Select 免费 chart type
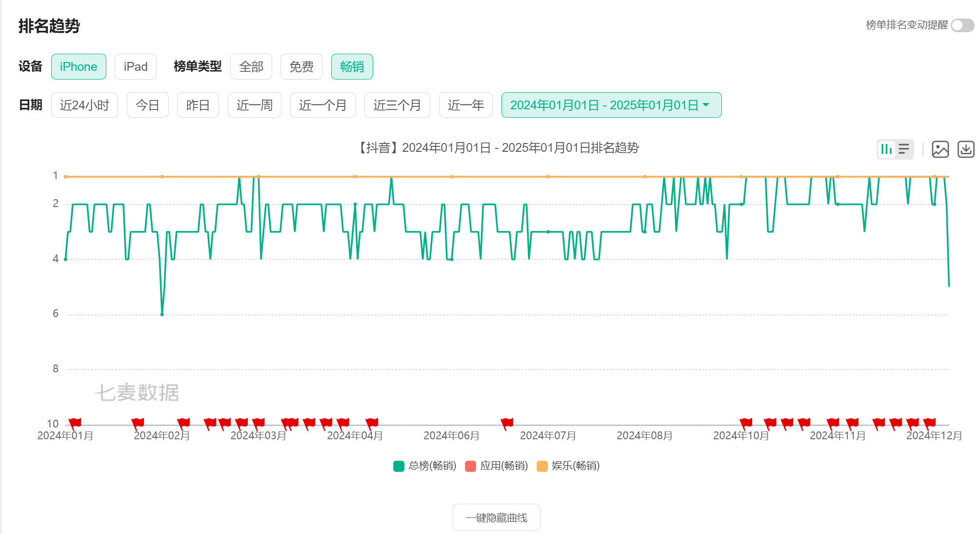The width and height of the screenshot is (980, 534). tap(301, 67)
